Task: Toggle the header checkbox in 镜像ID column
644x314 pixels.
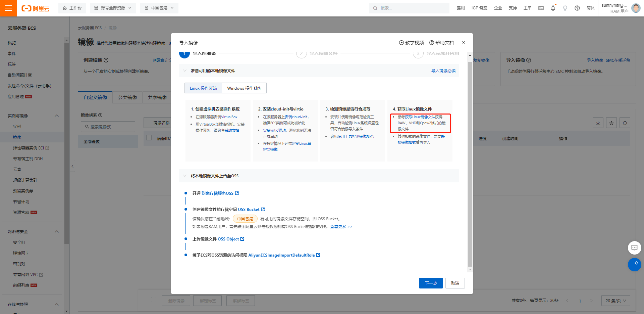Action: tap(149, 138)
